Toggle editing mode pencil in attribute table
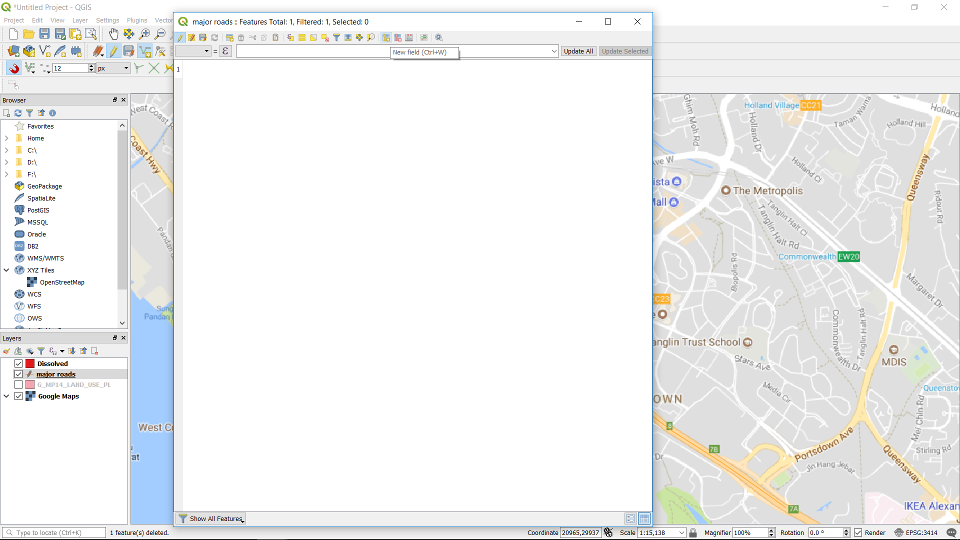The width and height of the screenshot is (960, 540). tap(181, 38)
